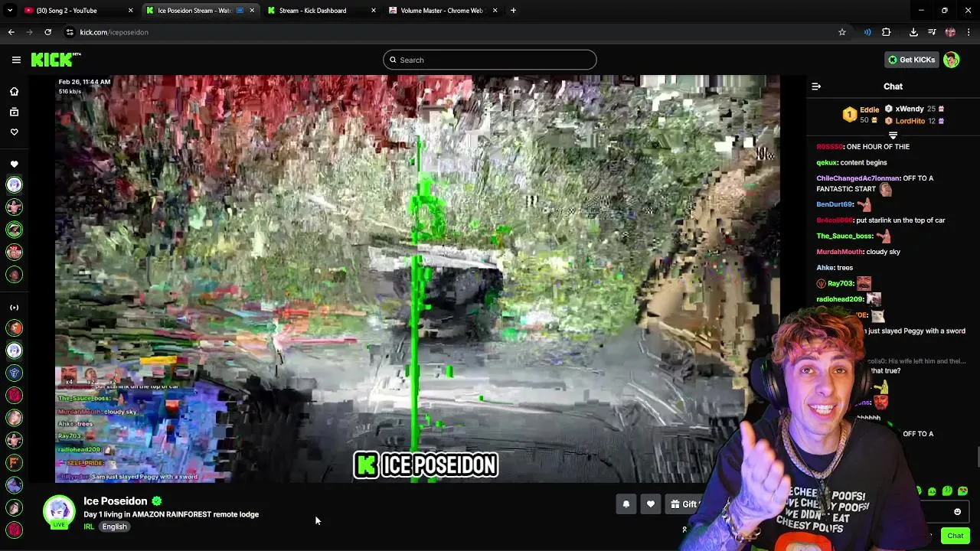Viewport: 980px width, 551px height.
Task: Send message with green Chat button
Action: (955, 536)
